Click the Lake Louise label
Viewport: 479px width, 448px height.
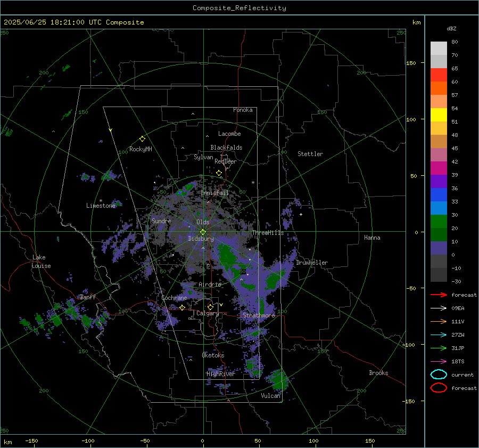41,262
